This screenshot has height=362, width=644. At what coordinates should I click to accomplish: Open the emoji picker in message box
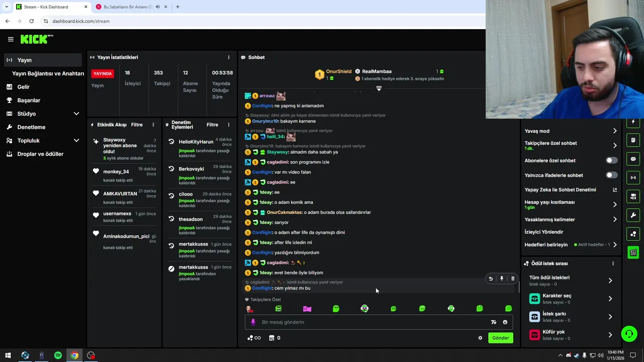pyautogui.click(x=505, y=322)
